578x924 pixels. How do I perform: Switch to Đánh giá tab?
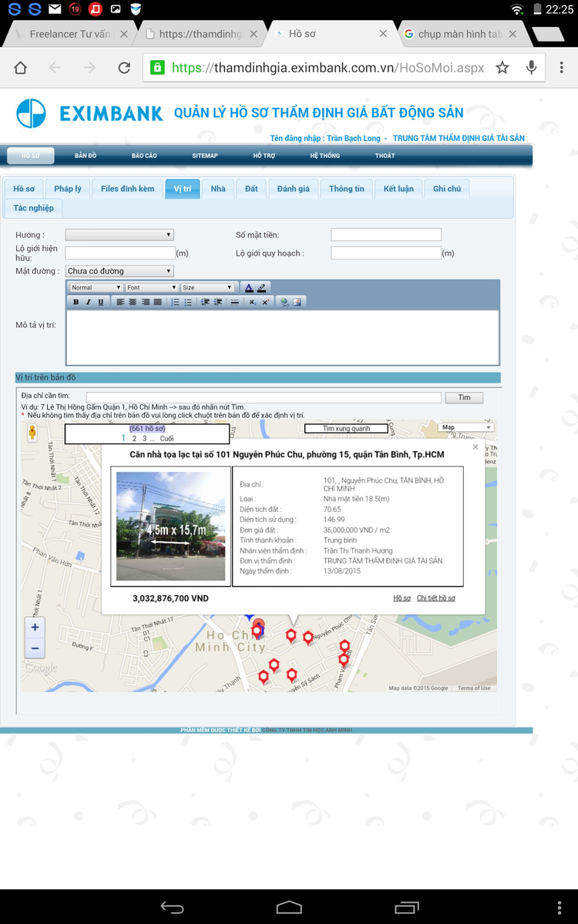pos(294,189)
